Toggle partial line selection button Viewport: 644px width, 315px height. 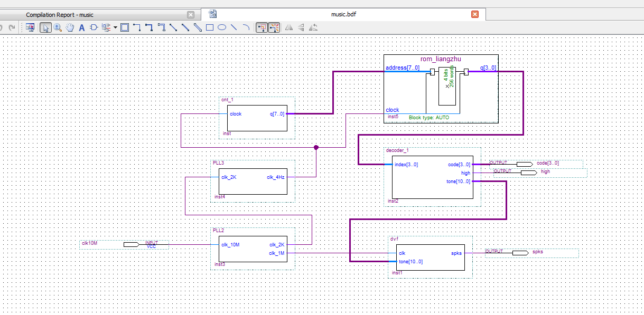[274, 27]
